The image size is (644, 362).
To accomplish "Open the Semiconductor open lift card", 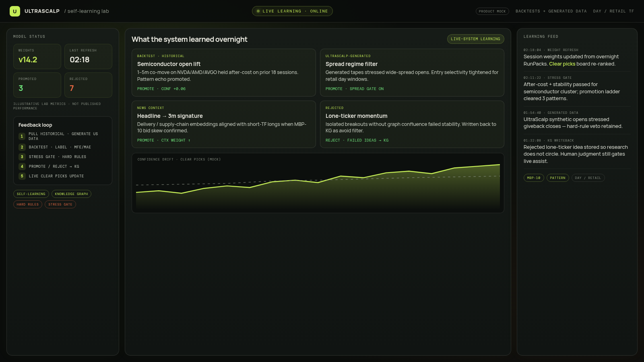I will point(223,72).
